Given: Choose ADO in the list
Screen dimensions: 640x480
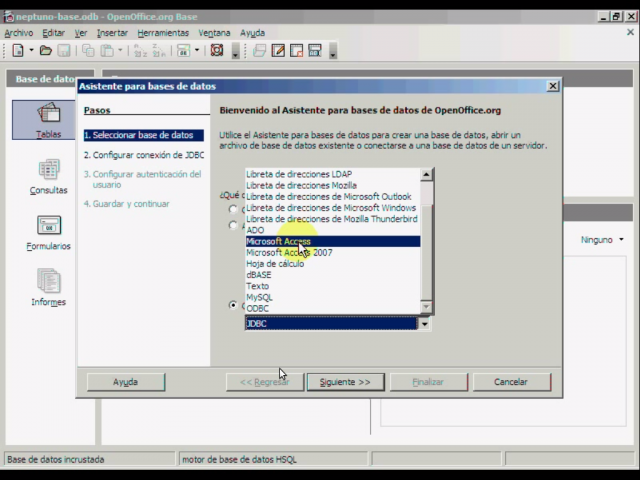Looking at the screenshot, I should 333,230.
